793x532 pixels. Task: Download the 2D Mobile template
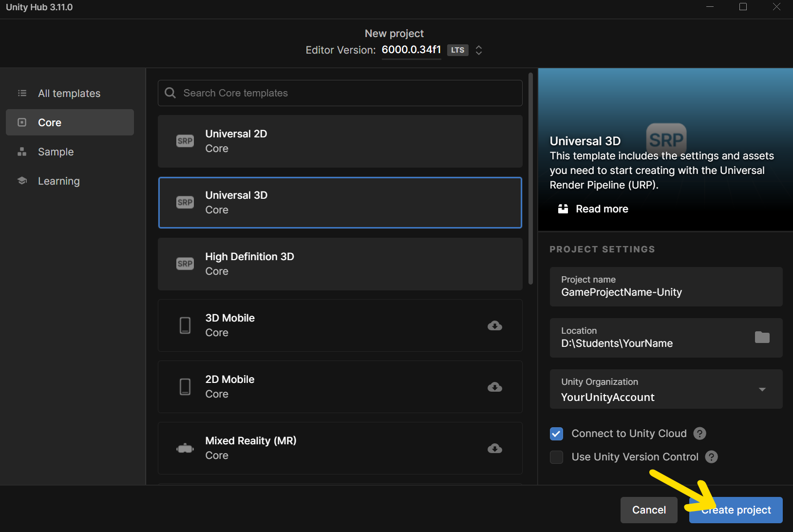coord(495,387)
